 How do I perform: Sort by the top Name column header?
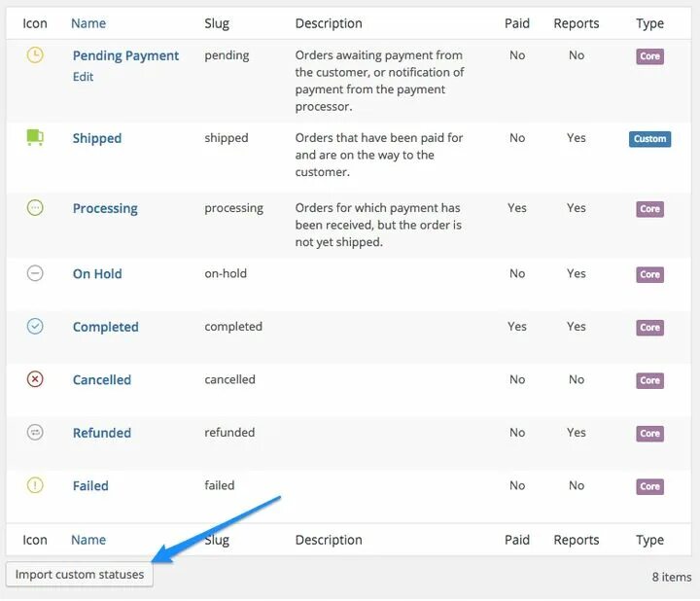pyautogui.click(x=88, y=23)
